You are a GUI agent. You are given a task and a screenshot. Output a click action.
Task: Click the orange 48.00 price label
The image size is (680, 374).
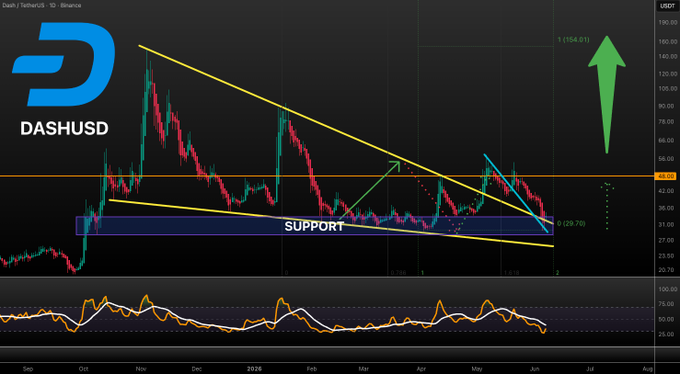click(667, 176)
